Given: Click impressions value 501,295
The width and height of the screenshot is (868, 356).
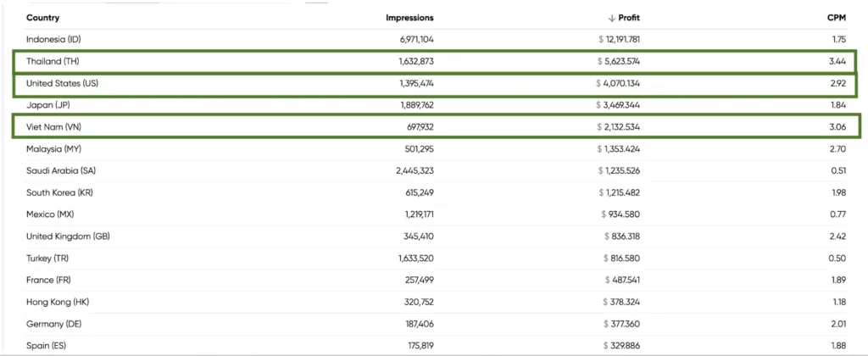Looking at the screenshot, I should tap(420, 149).
